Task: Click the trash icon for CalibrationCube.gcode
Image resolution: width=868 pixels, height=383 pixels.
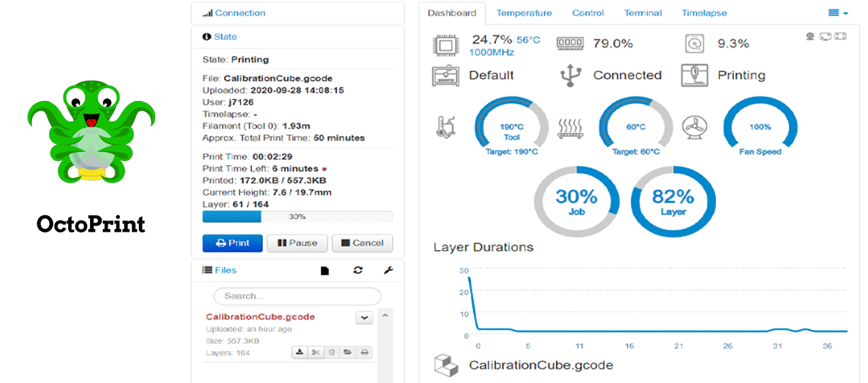Action: [332, 352]
